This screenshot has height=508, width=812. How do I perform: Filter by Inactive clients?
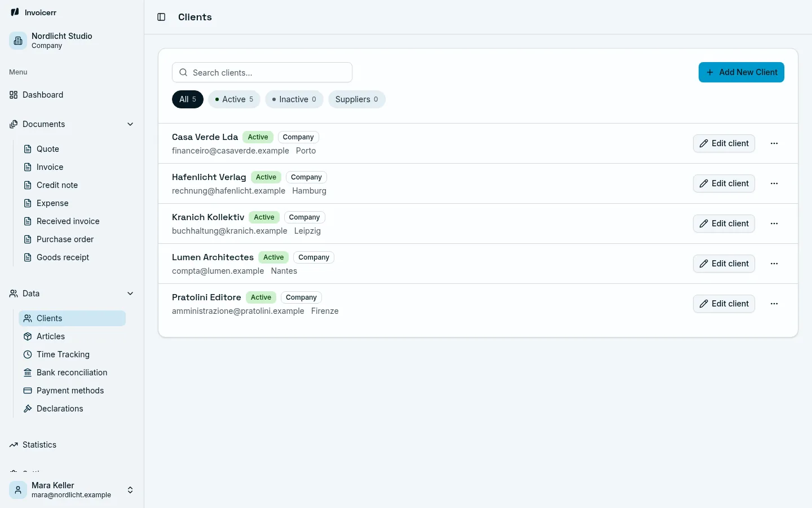294,99
